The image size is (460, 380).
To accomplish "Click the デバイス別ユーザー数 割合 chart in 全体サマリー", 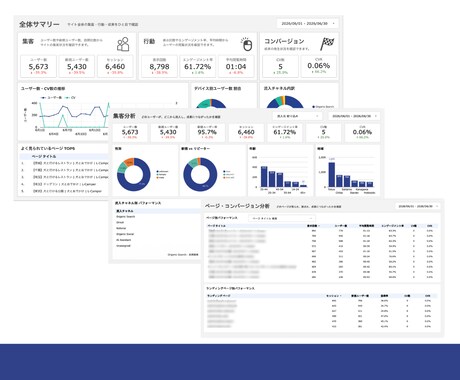I will pyautogui.click(x=212, y=103).
